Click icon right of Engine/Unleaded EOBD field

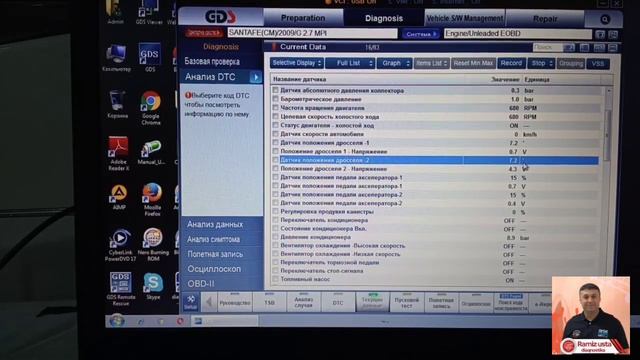[600, 35]
